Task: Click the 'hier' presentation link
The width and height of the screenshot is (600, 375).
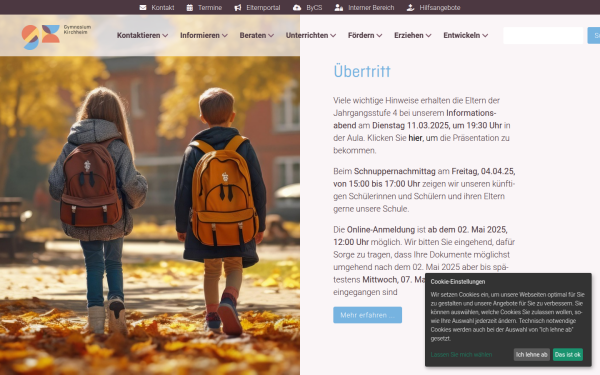Action: [x=415, y=138]
